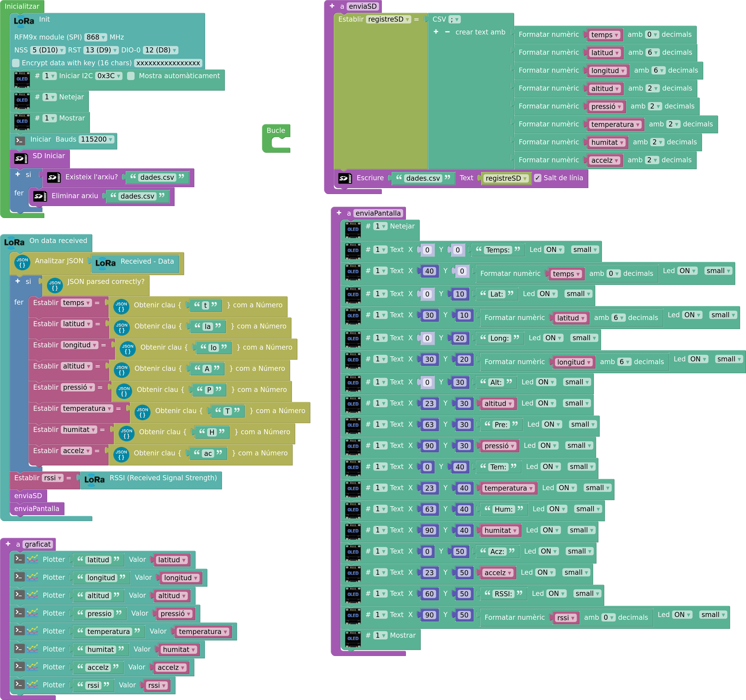Click the JSON key "ac" text field
Screen dimensions: 746x700
click(x=208, y=453)
